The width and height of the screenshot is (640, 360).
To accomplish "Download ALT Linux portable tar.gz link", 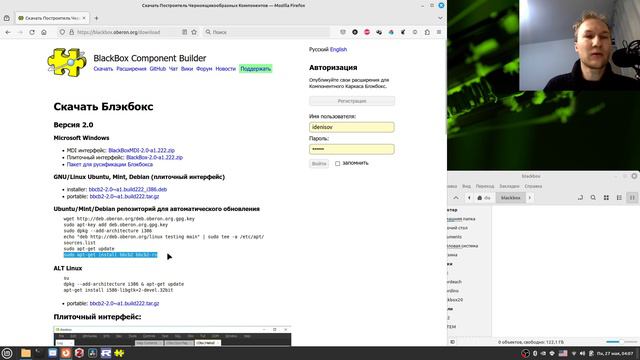I will (x=124, y=303).
